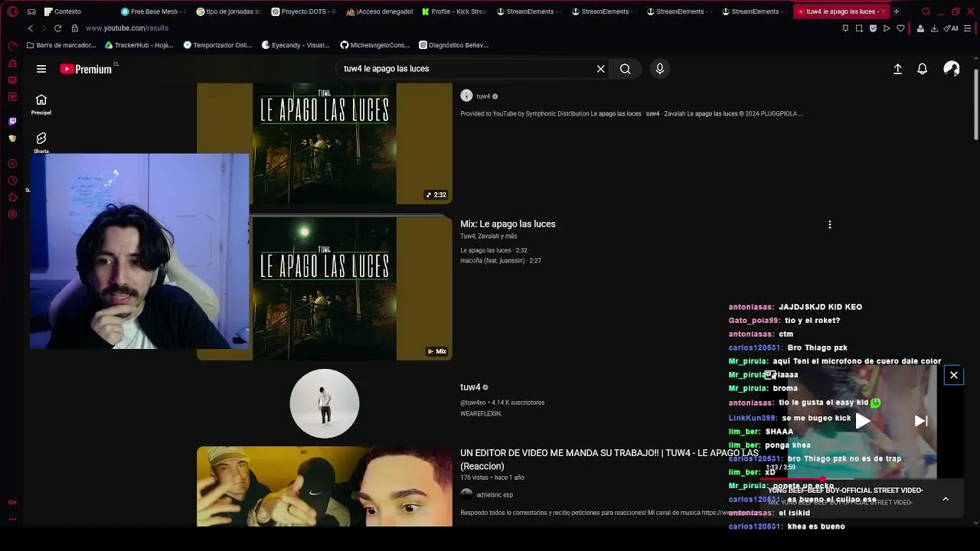The height and width of the screenshot is (551, 980).
Task: Open the Twitch sidebar panel
Action: click(x=12, y=121)
